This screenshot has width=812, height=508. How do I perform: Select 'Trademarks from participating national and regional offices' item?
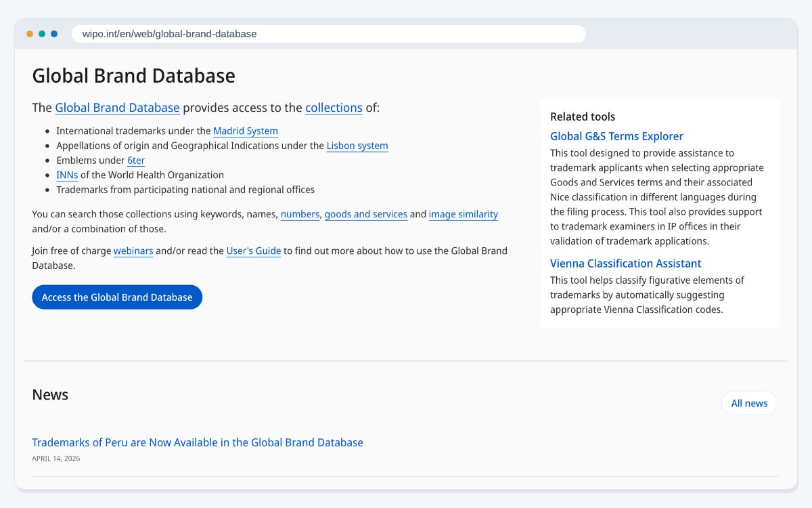185,190
